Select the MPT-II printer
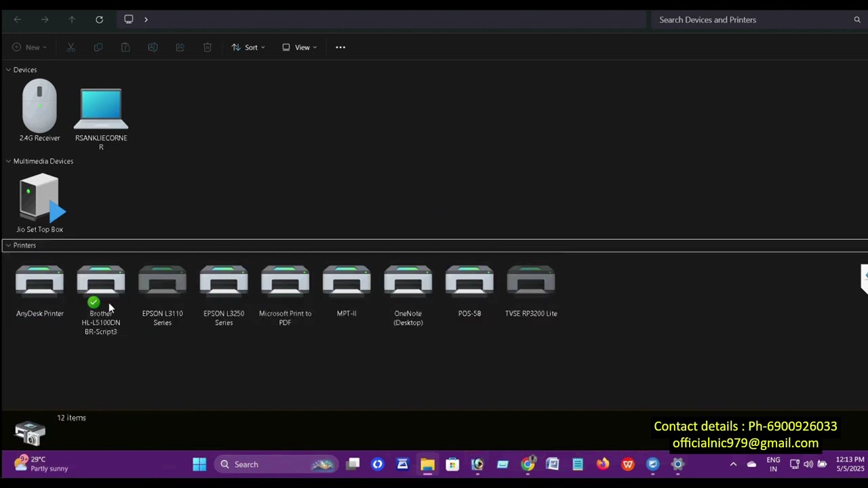The image size is (868, 488). [x=347, y=291]
